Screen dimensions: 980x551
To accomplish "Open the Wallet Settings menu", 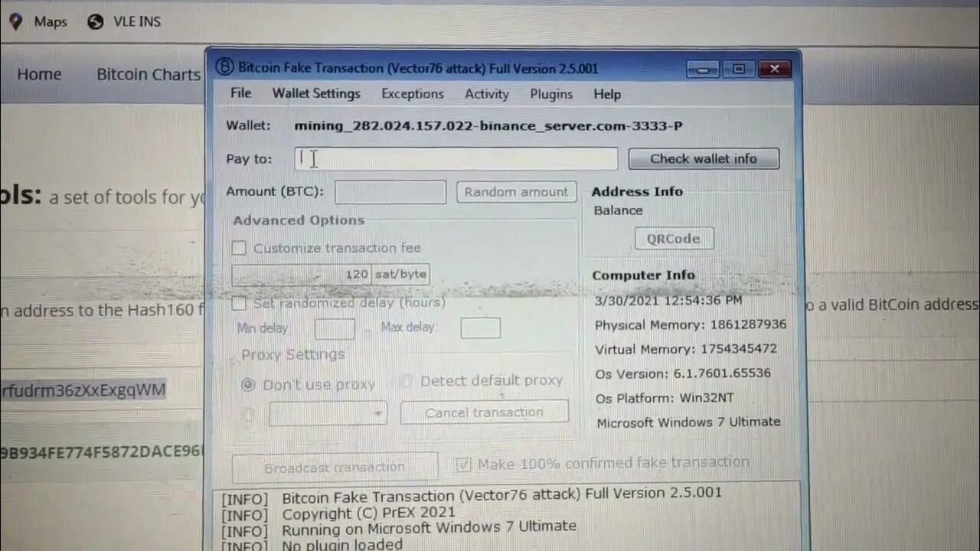I will click(316, 93).
